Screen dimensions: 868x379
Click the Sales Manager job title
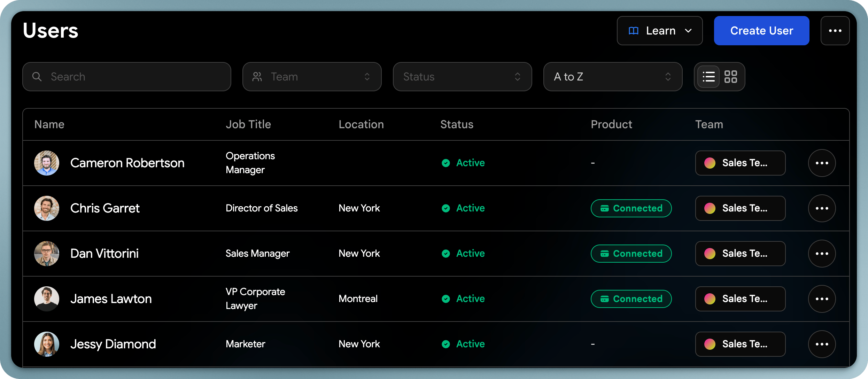click(x=257, y=254)
